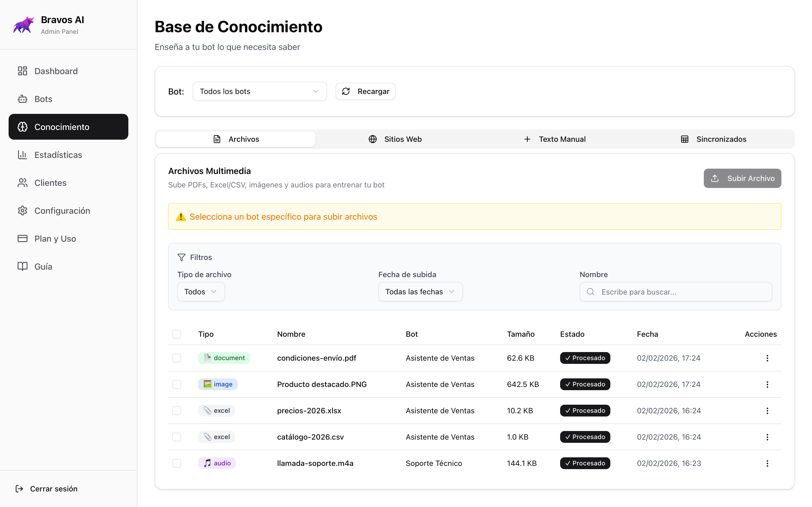
Task: Click the Nombre column header in table
Action: point(291,334)
